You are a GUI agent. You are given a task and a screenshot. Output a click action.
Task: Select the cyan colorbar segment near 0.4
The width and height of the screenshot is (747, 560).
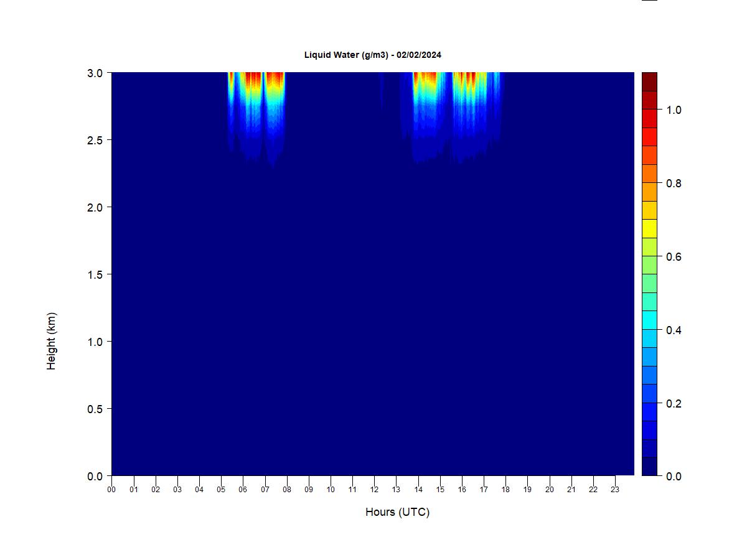pyautogui.click(x=649, y=320)
